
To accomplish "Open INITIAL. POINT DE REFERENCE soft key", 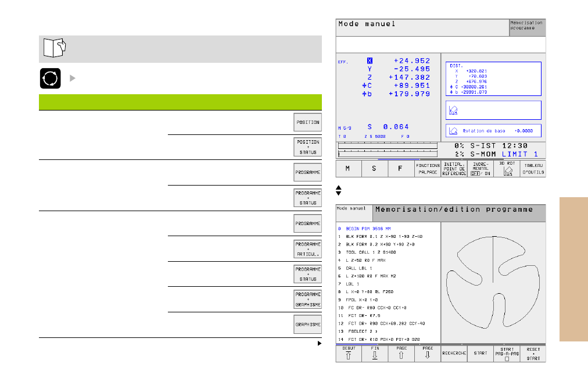I will coord(454,169).
